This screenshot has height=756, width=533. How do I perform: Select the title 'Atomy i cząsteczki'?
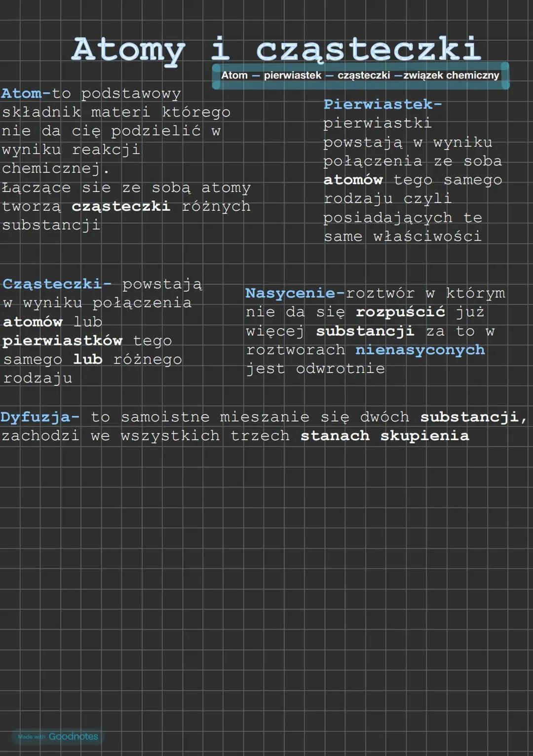[276, 49]
